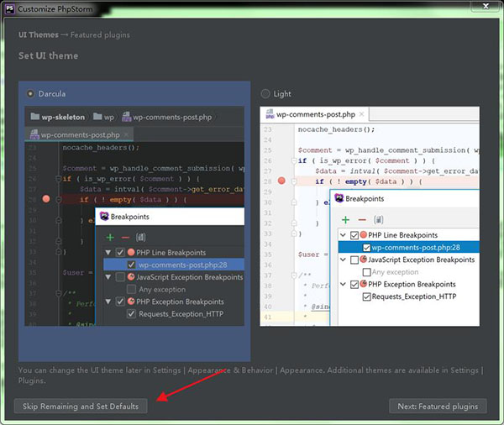Click the UI Themes breadcrumb step

click(x=39, y=34)
